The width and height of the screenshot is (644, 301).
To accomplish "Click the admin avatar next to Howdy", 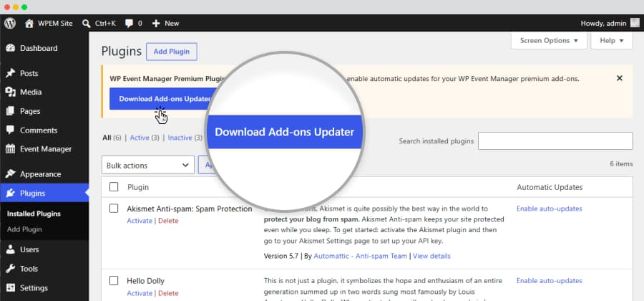I will pos(635,23).
